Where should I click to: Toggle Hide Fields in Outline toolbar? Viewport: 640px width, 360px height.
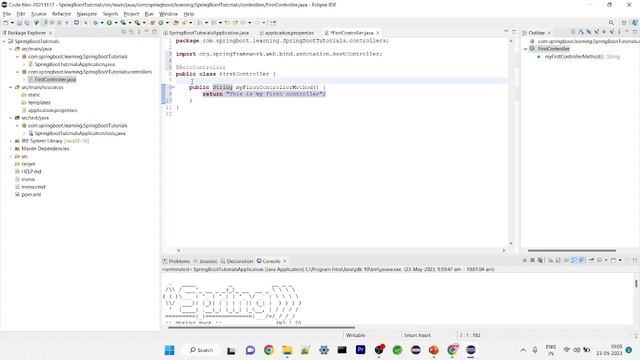tap(589, 32)
